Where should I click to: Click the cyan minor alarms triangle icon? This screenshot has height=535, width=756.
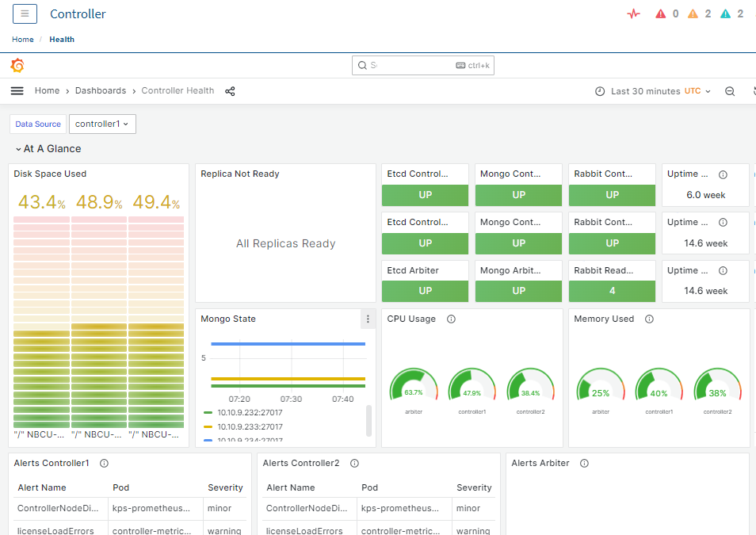(725, 13)
